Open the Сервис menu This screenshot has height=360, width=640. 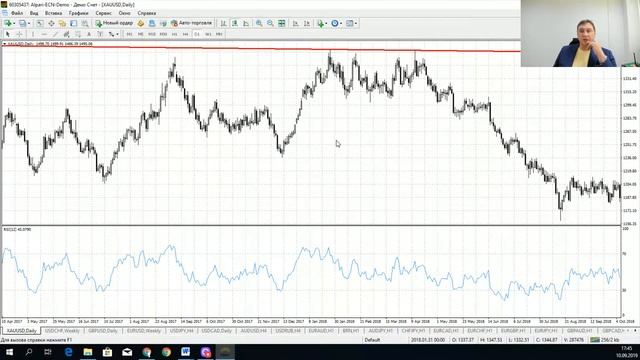point(103,13)
